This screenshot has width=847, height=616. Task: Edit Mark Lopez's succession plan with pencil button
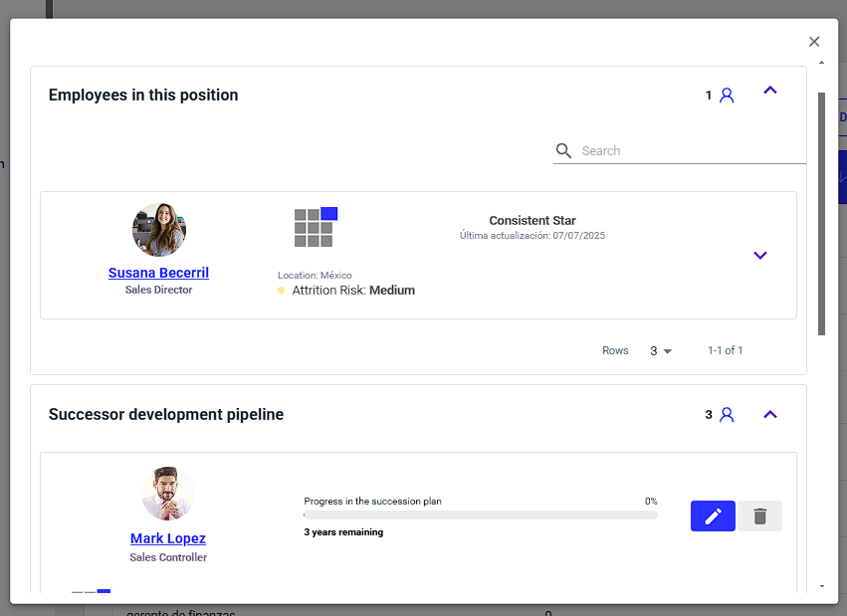(x=713, y=516)
